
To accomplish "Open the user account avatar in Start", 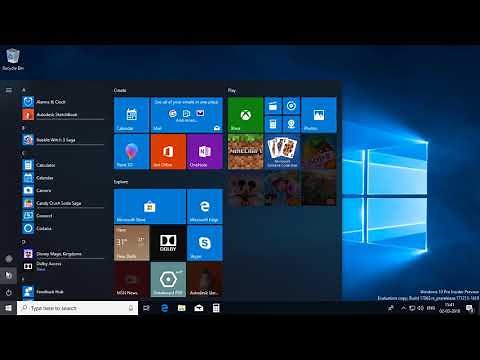I will [9, 258].
